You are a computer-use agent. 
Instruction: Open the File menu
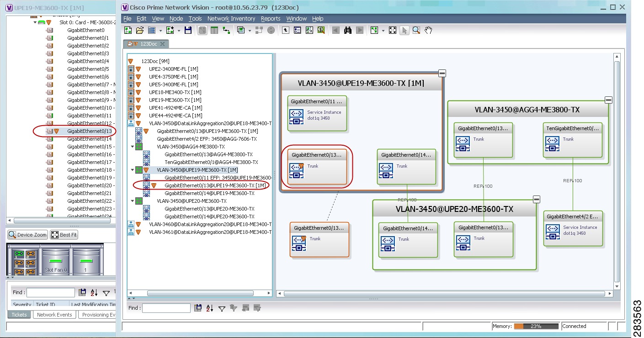point(128,19)
